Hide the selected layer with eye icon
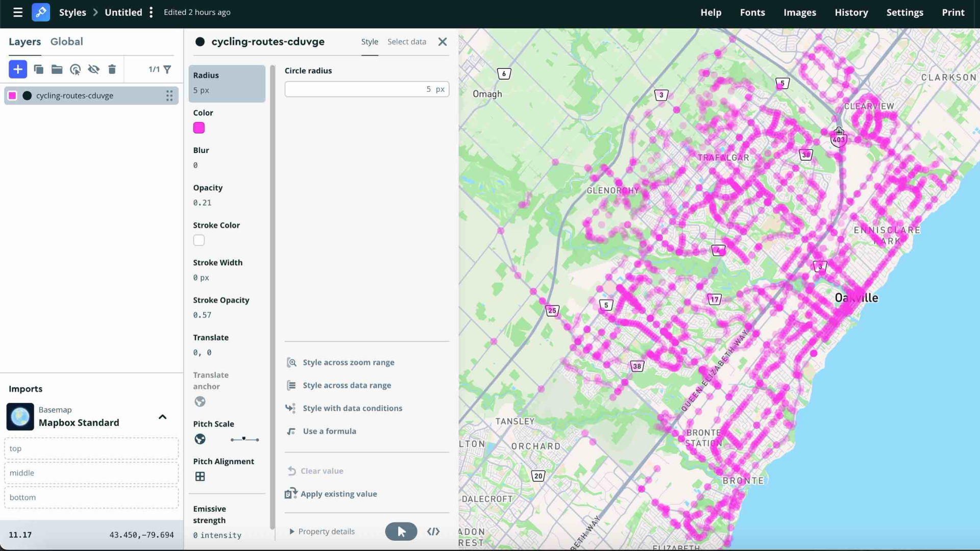980x551 pixels. (93, 69)
